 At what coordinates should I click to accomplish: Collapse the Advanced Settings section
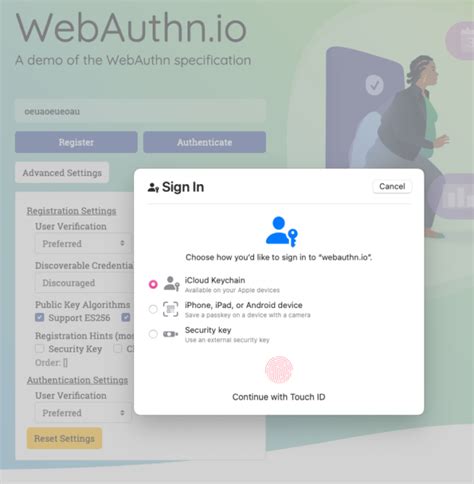point(62,173)
